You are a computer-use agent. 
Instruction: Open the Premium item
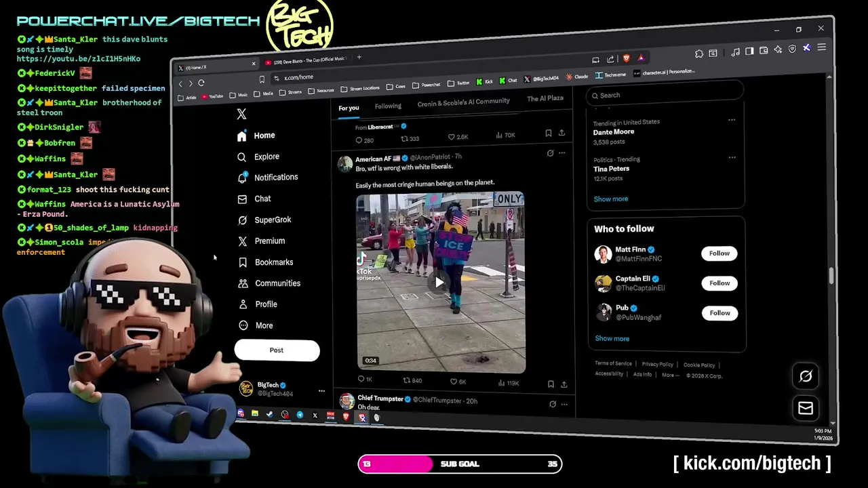261,241
